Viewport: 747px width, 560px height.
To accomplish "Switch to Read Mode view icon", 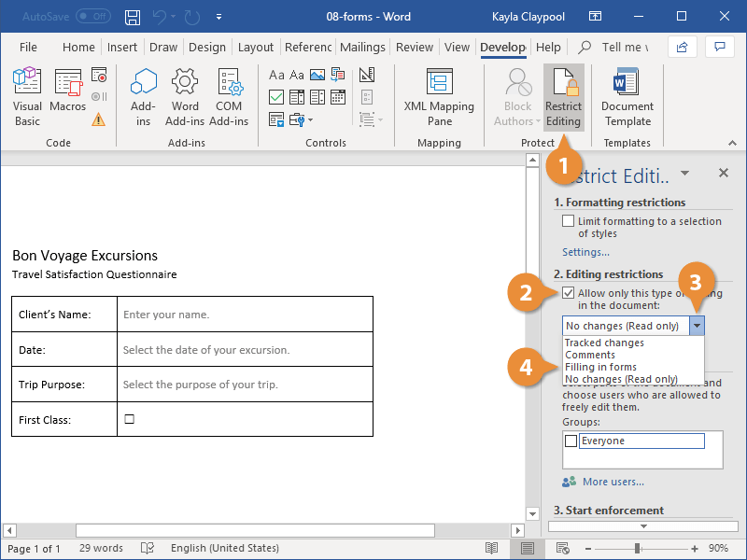I will (492, 548).
